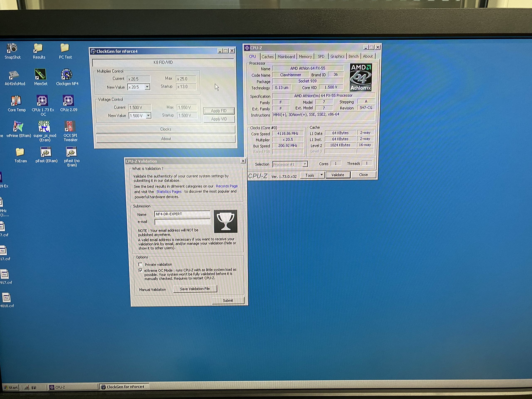The width and height of the screenshot is (532, 399).
Task: Open the Start menu
Action: pyautogui.click(x=11, y=387)
